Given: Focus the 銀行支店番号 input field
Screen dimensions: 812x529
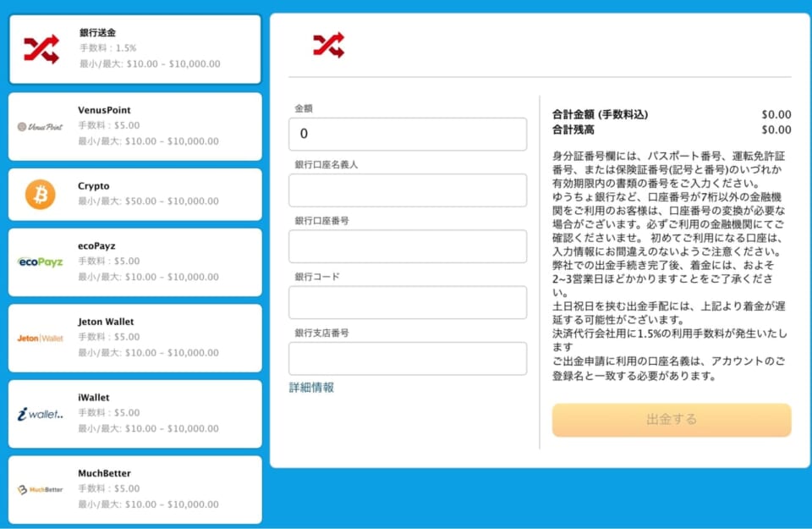Looking at the screenshot, I should pyautogui.click(x=408, y=358).
